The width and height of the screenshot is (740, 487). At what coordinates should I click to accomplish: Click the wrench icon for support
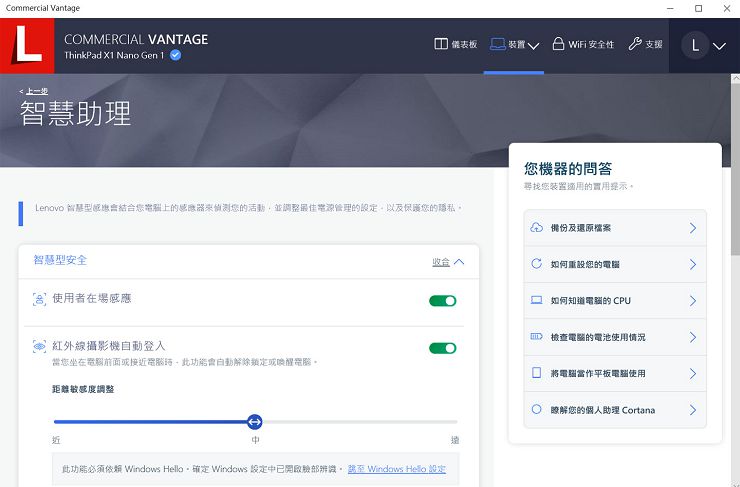point(635,44)
